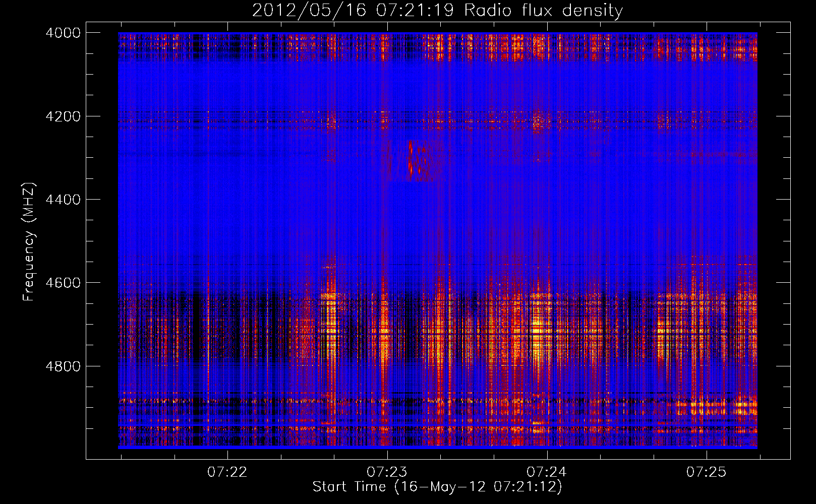Click the 4800 frequency axis label
The image size is (816, 504).
[x=63, y=366]
